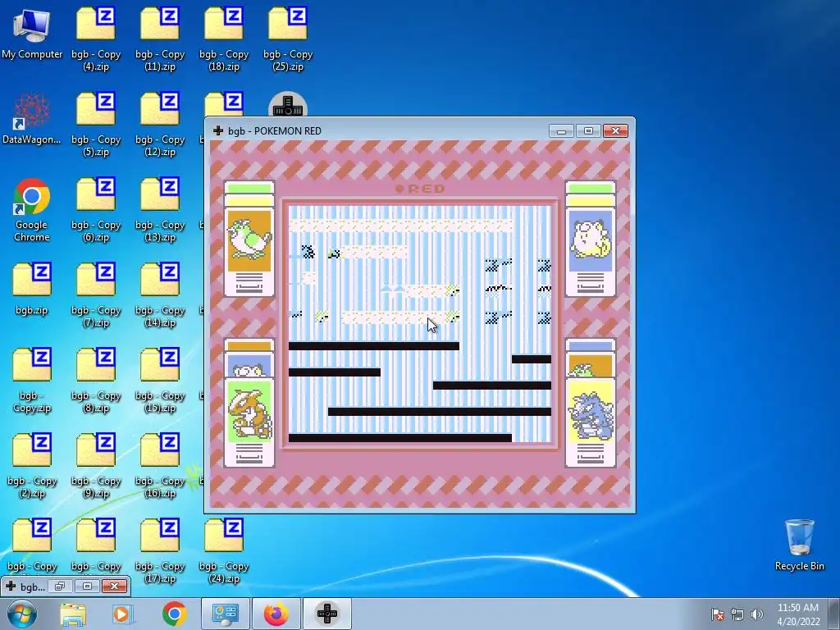This screenshot has width=840, height=630.
Task: Restore the small minimized bgb window
Action: 60,586
